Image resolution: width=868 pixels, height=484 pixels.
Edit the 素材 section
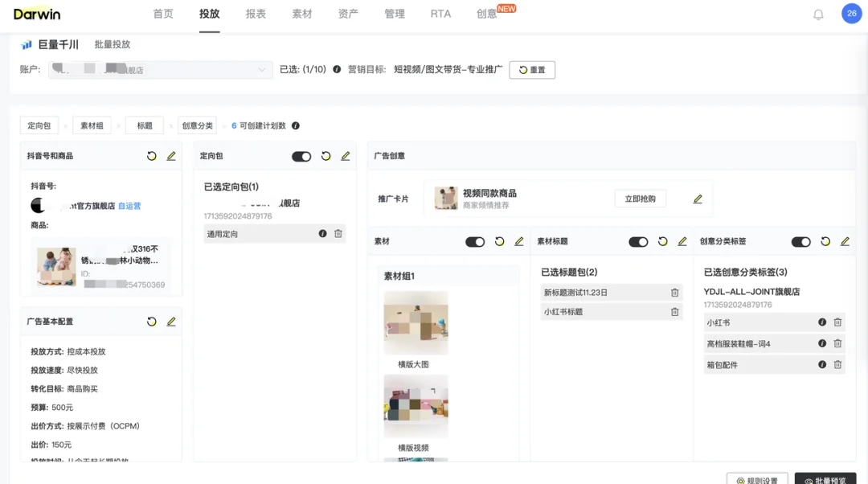click(x=518, y=241)
